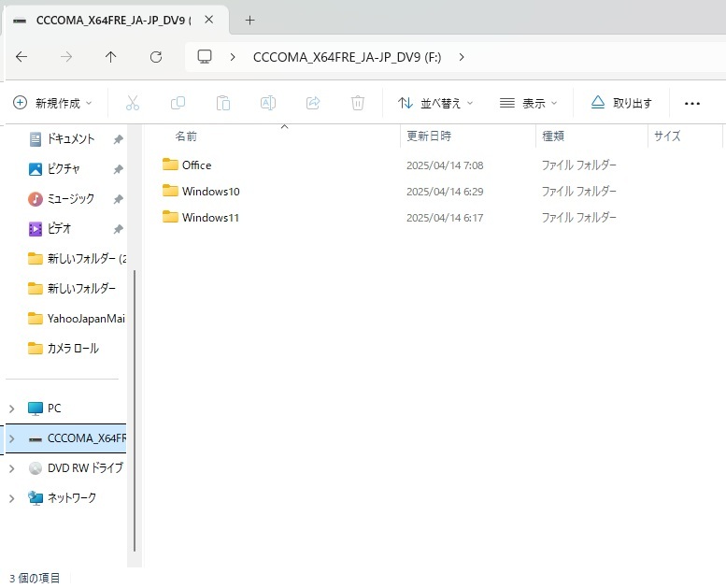
Task: Go forward with the right arrow
Action: 66,57
